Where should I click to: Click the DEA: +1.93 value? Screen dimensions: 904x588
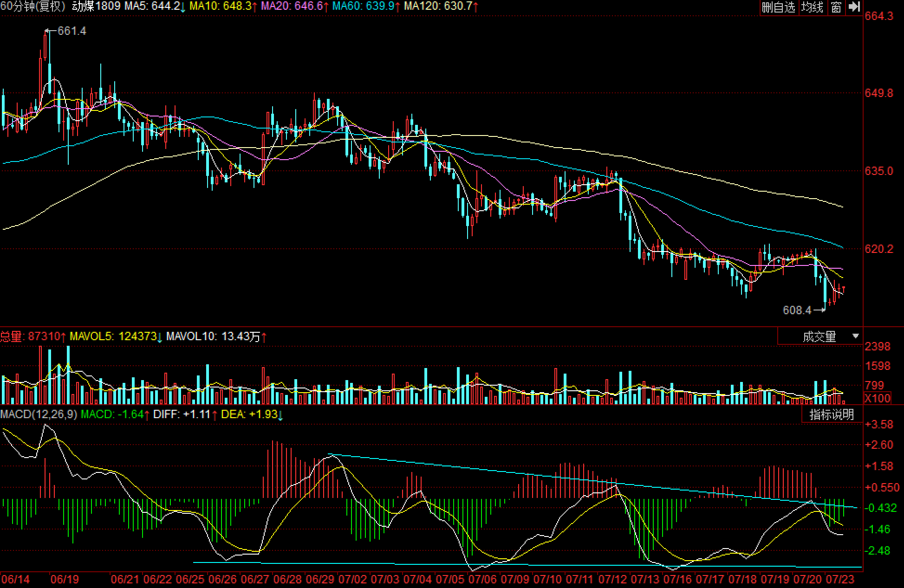(252, 414)
